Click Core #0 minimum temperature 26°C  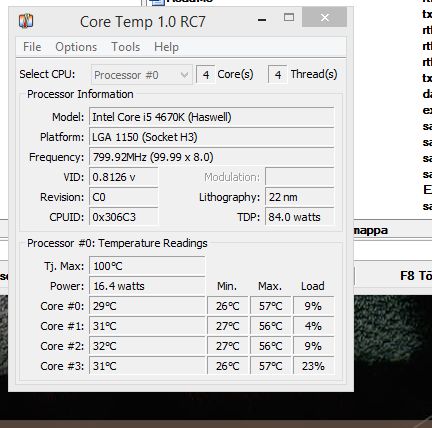coord(228,306)
